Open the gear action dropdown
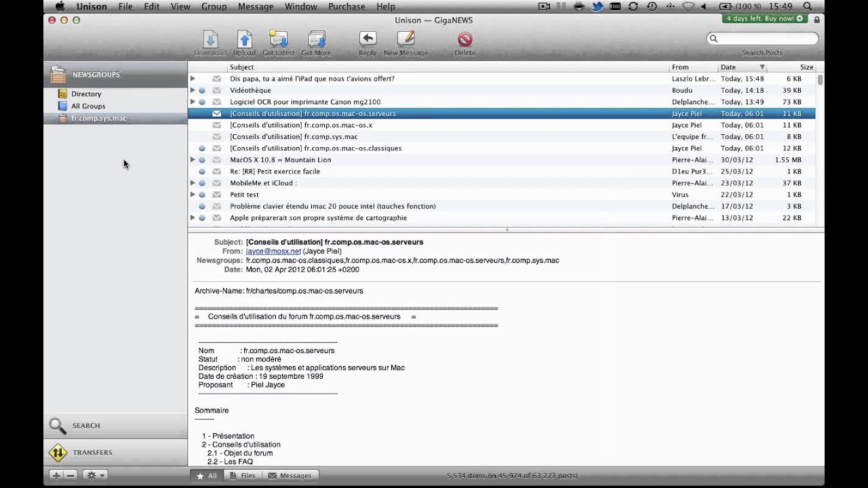 pos(95,476)
